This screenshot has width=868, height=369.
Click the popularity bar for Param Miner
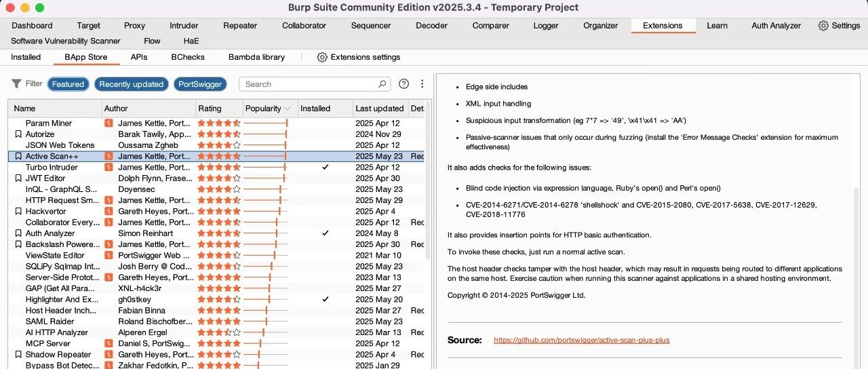(265, 123)
